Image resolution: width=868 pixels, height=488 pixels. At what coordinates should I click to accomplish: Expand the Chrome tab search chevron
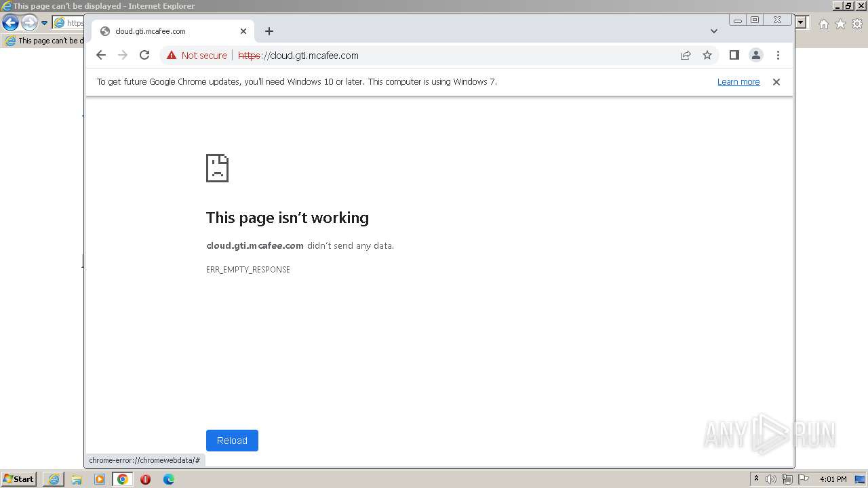tap(714, 31)
